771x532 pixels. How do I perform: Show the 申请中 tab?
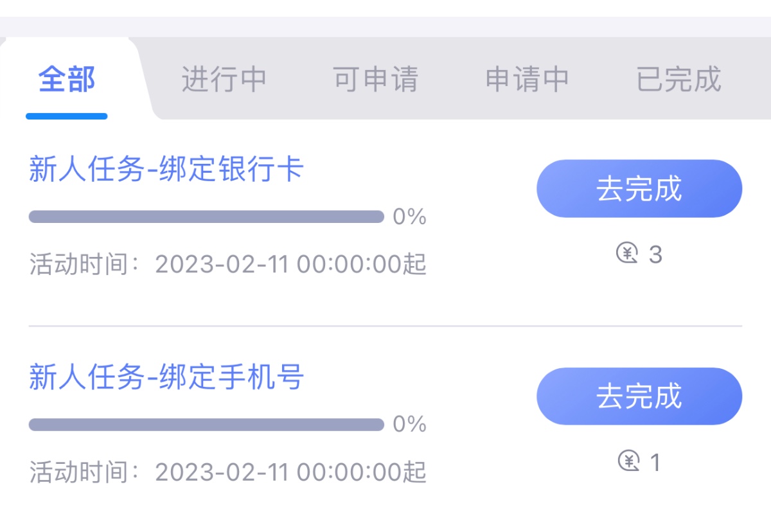(x=527, y=80)
